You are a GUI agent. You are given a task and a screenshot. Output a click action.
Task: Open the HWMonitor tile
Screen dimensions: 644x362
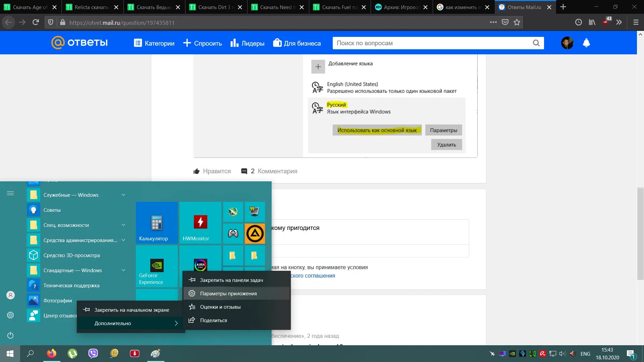200,223
